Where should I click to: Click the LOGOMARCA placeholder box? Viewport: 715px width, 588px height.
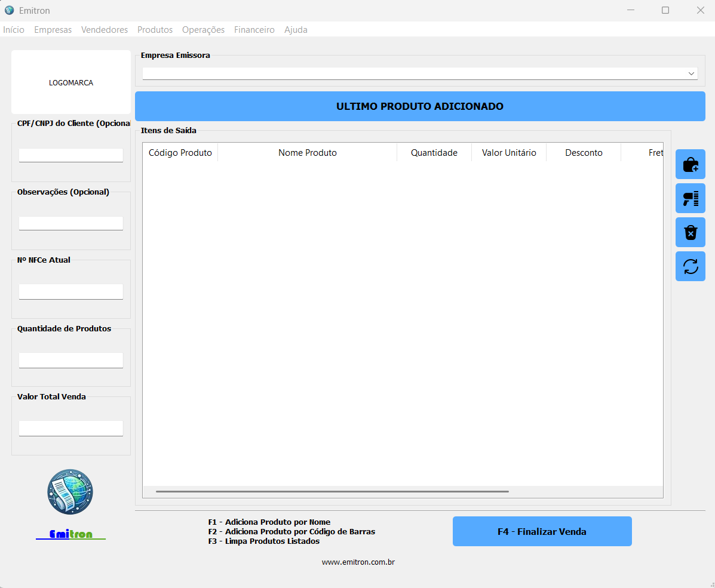(x=70, y=82)
